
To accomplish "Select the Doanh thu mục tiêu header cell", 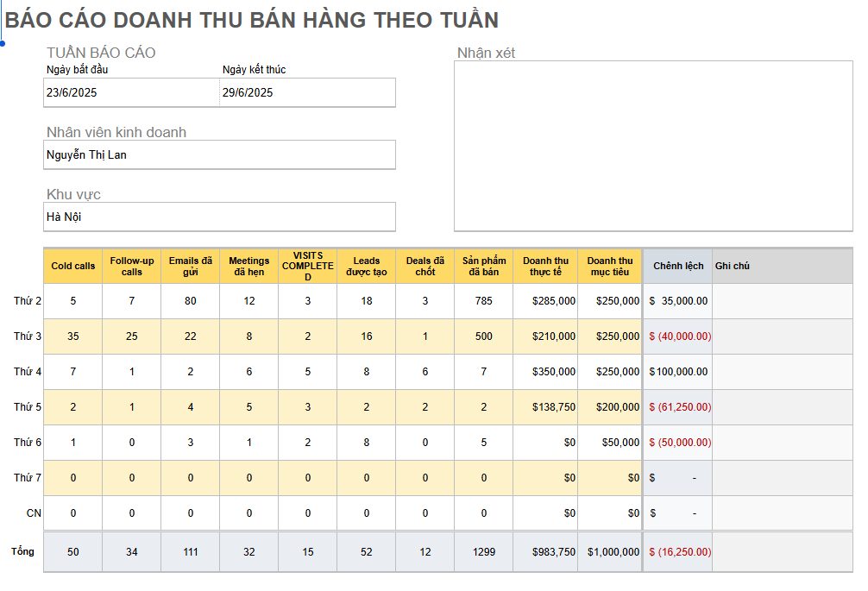I will click(x=610, y=267).
